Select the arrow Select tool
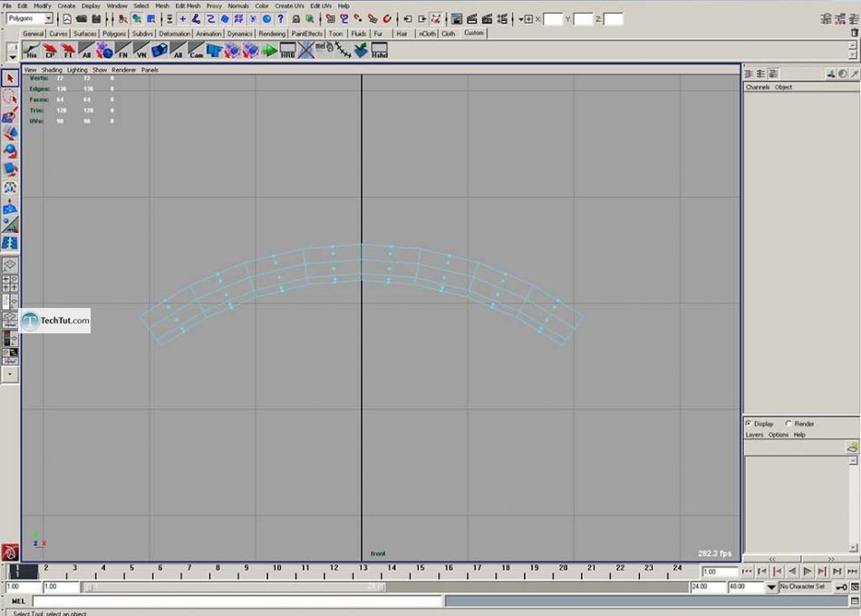Viewport: 861px width, 616px height. click(x=10, y=79)
